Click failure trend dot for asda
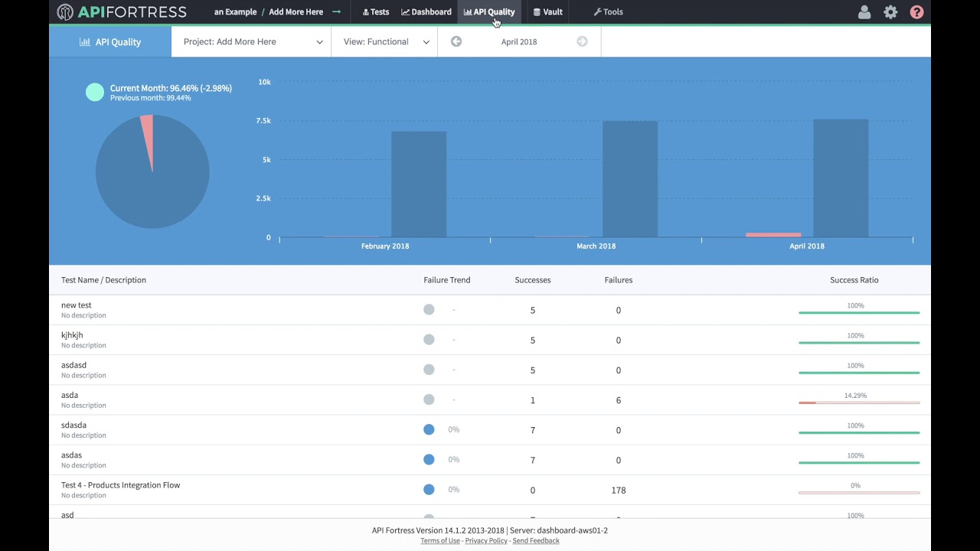 pyautogui.click(x=429, y=399)
